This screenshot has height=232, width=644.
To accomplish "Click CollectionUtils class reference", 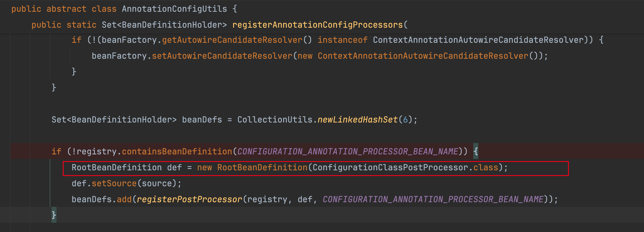I will (275, 120).
